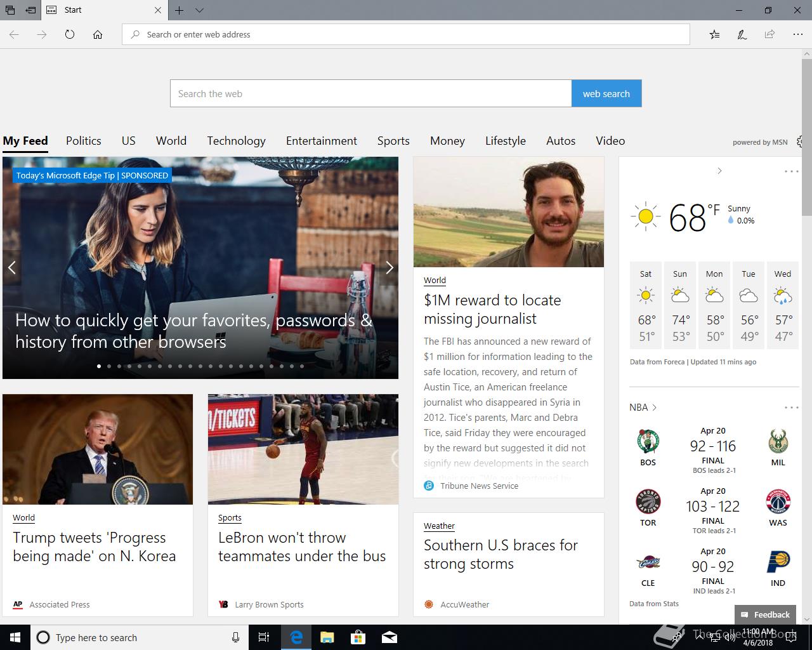Select Tuesday forecast tile

point(749,305)
